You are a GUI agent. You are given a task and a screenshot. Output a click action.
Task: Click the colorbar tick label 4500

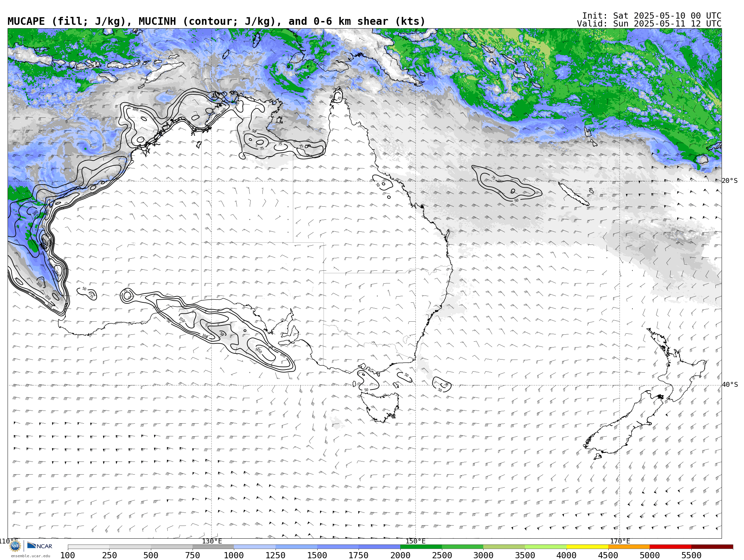[608, 556]
